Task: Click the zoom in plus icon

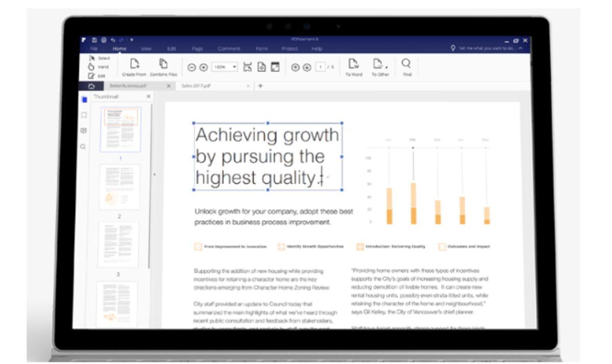Action: pos(203,67)
